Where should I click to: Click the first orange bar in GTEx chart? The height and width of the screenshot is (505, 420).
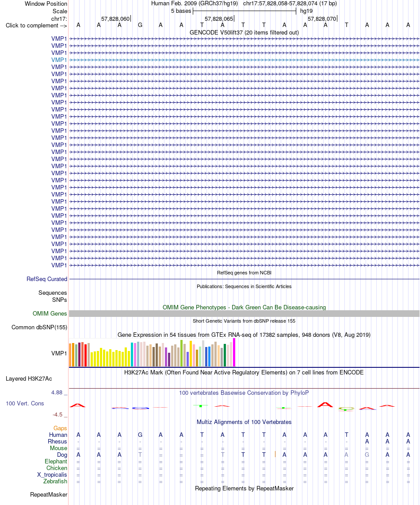(70, 355)
